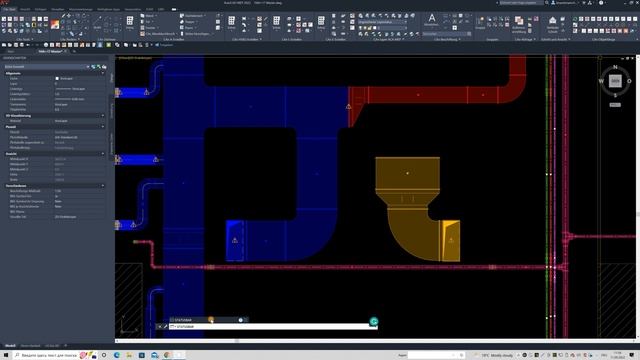Click the title bar search field

[522, 2]
